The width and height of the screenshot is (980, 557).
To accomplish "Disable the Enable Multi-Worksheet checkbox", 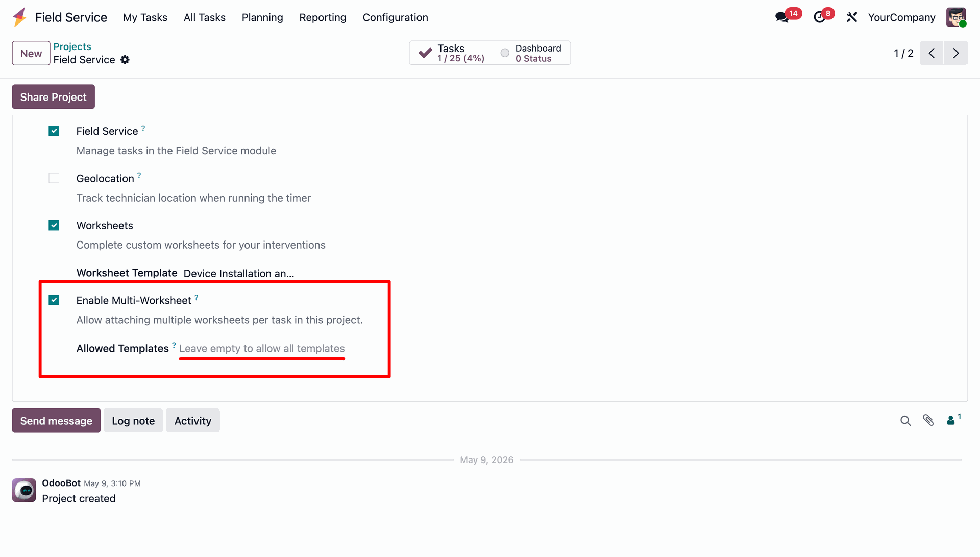I will (x=54, y=300).
